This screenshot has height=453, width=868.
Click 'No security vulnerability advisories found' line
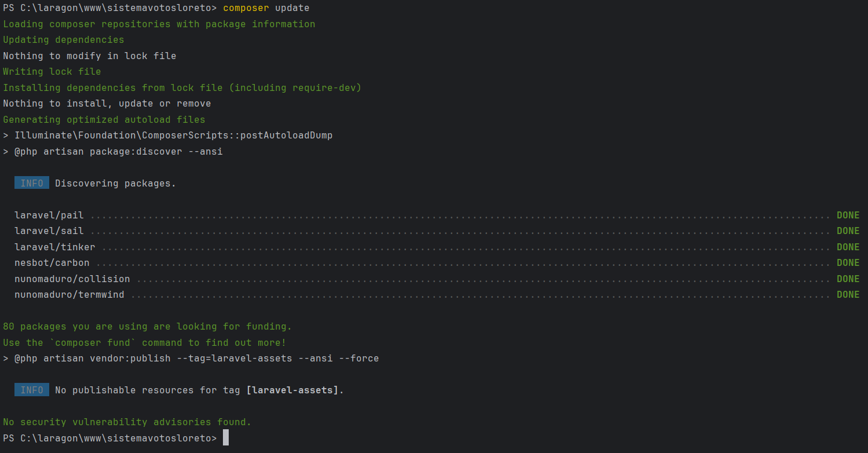coord(127,422)
